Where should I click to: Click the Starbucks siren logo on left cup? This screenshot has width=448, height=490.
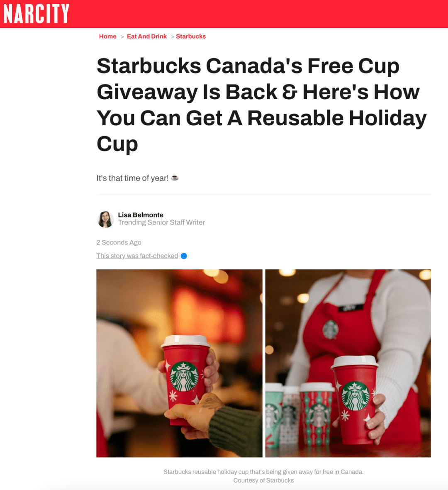tap(184, 377)
